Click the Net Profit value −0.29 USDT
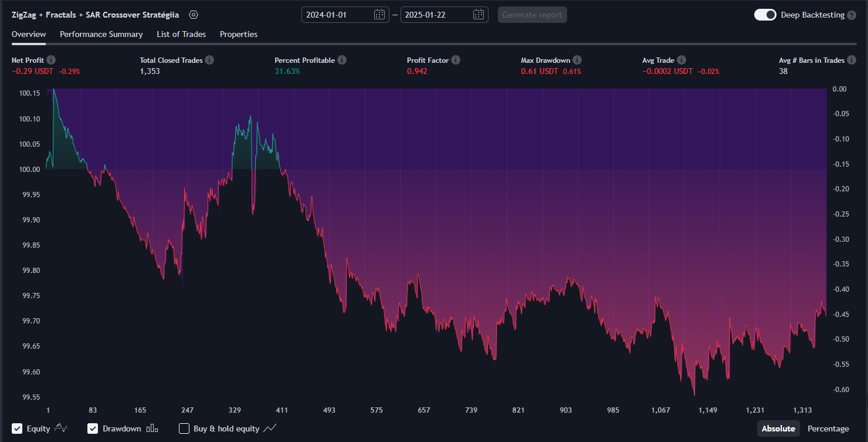This screenshot has width=868, height=442. (x=33, y=71)
